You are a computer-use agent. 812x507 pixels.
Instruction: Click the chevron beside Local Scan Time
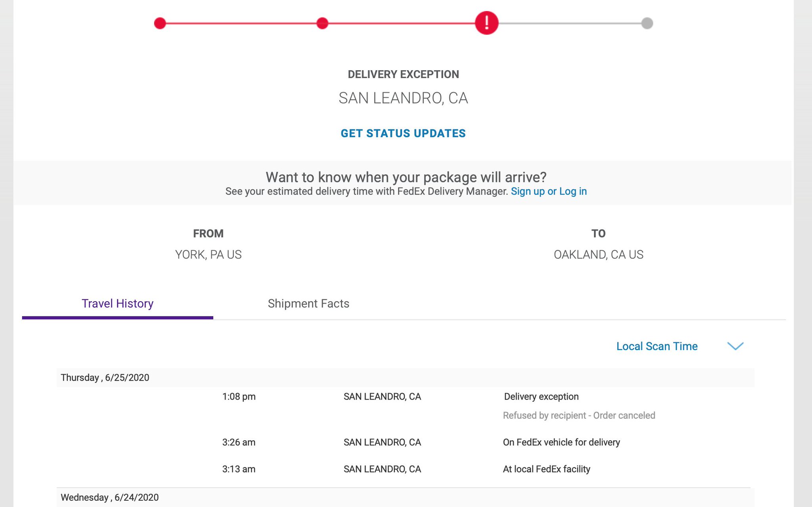tap(735, 346)
